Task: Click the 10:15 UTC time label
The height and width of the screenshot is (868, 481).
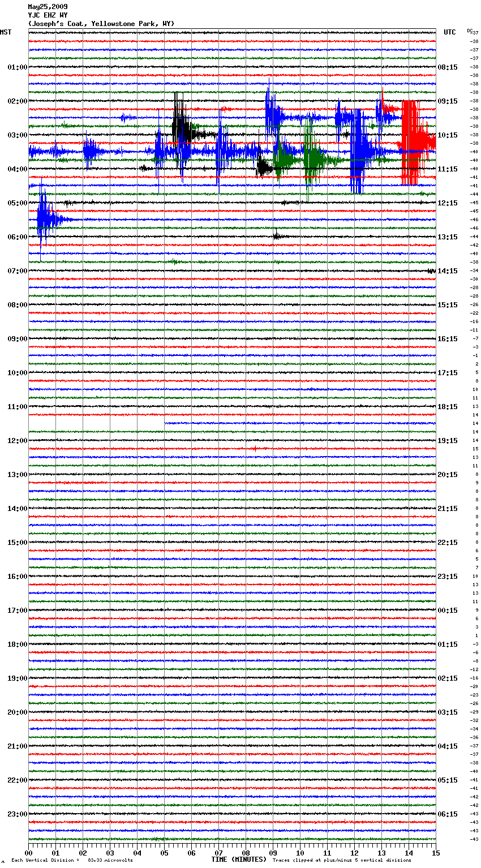Action: pyautogui.click(x=448, y=135)
